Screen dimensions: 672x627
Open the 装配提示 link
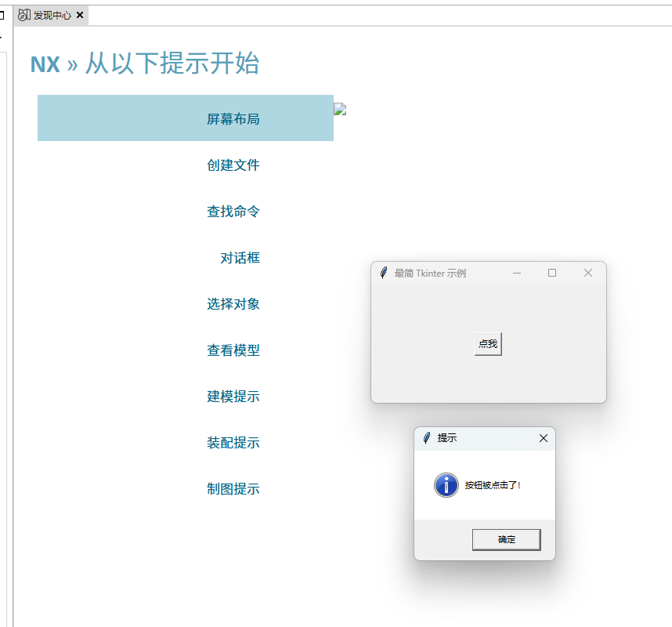(x=233, y=442)
